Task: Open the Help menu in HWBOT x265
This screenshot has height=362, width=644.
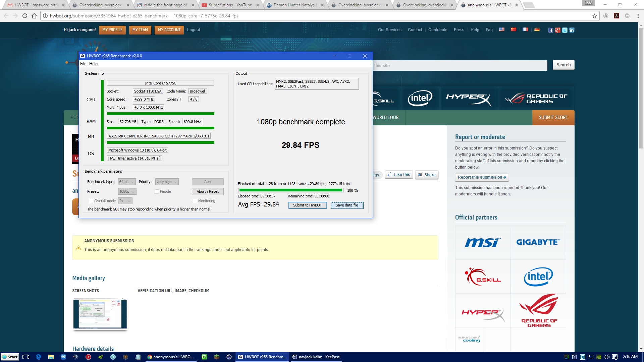Action: [x=93, y=64]
